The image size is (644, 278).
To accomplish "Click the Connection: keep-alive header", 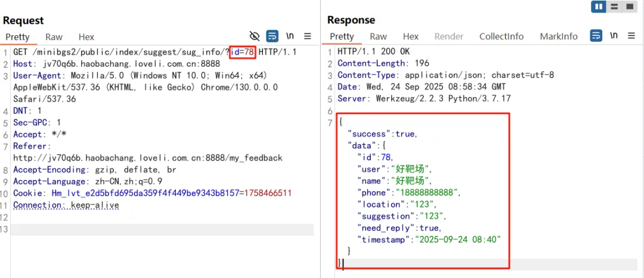I will point(66,205).
